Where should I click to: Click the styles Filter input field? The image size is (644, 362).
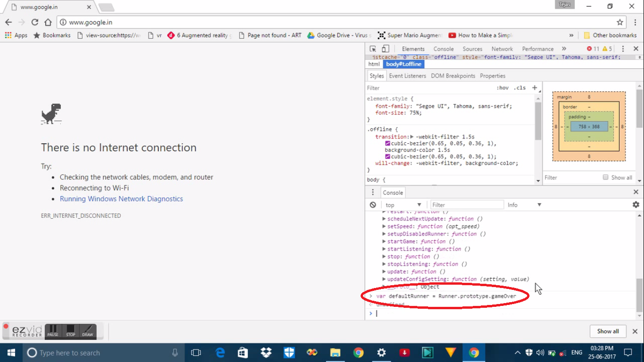click(429, 88)
